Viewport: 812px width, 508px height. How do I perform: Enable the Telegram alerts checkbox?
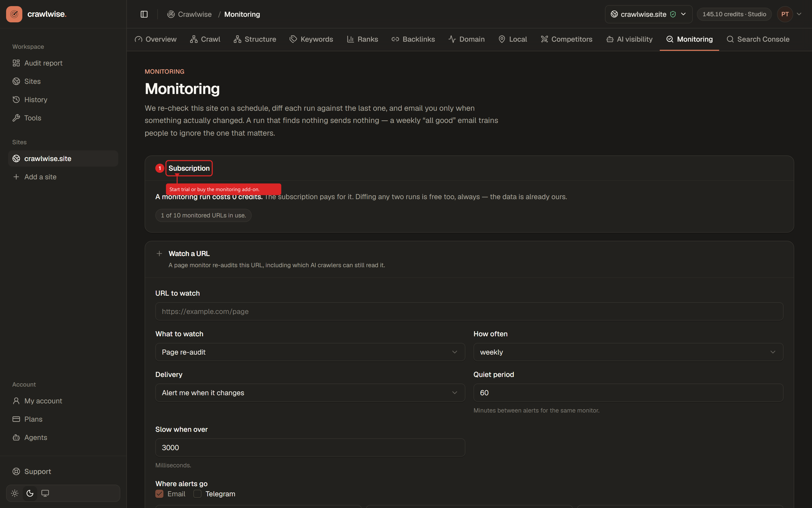pyautogui.click(x=197, y=494)
